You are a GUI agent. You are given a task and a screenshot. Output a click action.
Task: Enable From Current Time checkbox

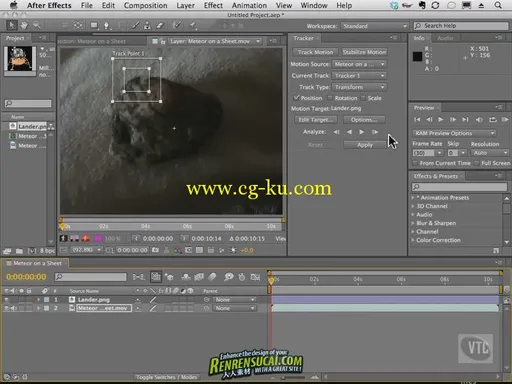(x=415, y=163)
